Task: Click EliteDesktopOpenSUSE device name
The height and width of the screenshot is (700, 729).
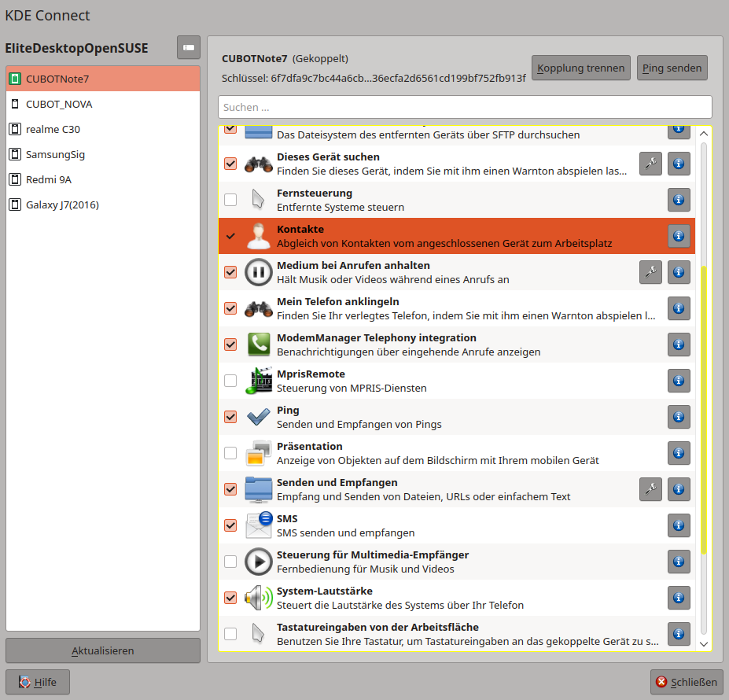Action: click(x=77, y=48)
